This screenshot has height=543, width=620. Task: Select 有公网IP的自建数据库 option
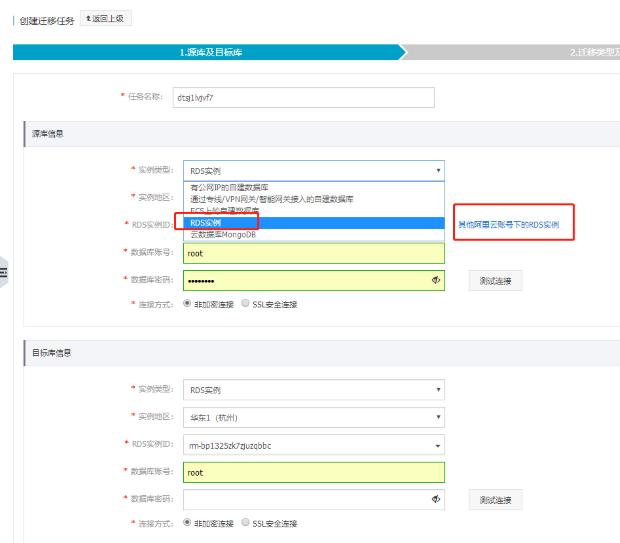pyautogui.click(x=229, y=187)
